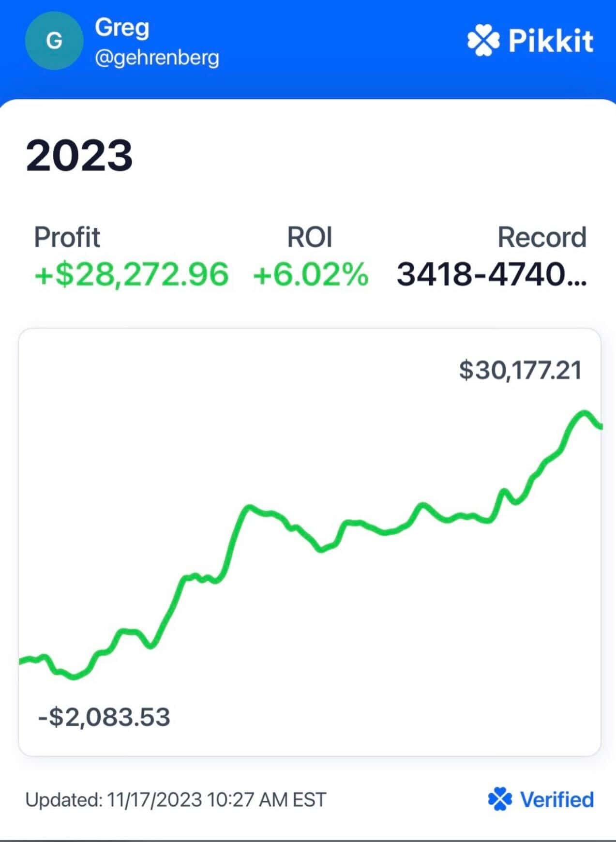Click the lowest dip of the profit line
616x842 pixels.
[74, 677]
